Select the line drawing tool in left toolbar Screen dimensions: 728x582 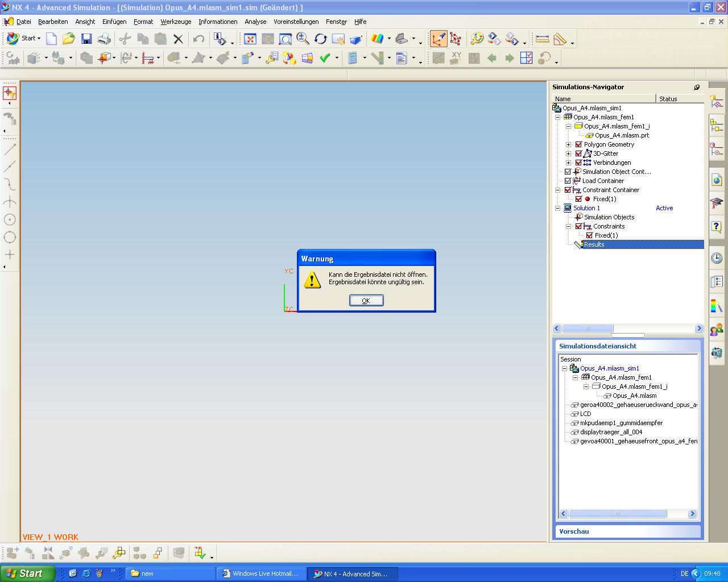coord(10,149)
